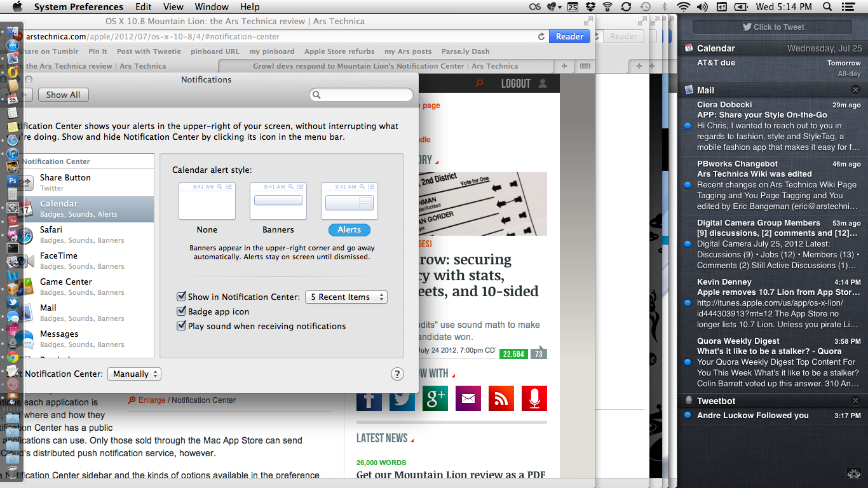Open the Finder icon in the dock
This screenshot has width=868, height=488.
click(x=13, y=32)
